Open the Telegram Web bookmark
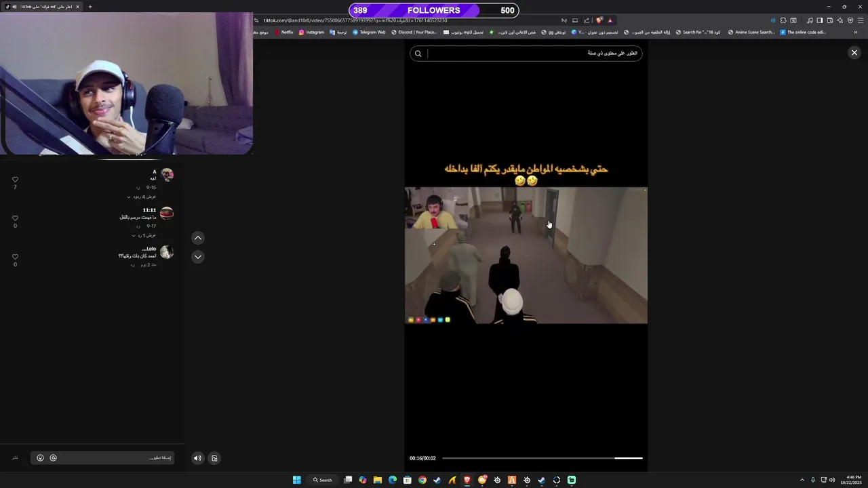 click(x=369, y=32)
